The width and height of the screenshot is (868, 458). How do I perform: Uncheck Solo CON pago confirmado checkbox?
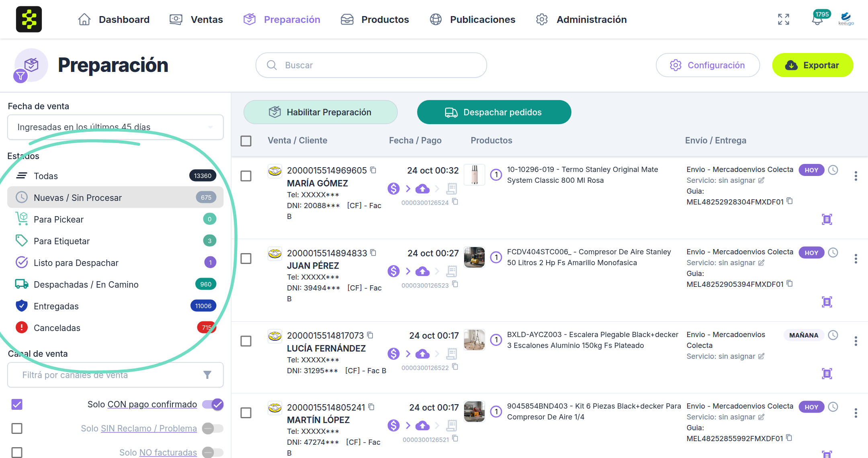(17, 404)
